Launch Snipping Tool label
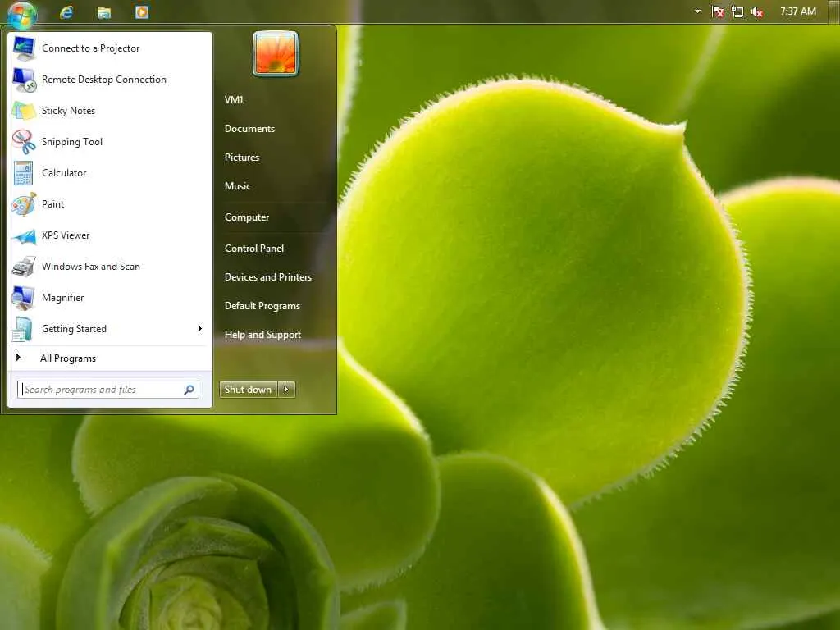The image size is (840, 630). pyautogui.click(x=72, y=141)
